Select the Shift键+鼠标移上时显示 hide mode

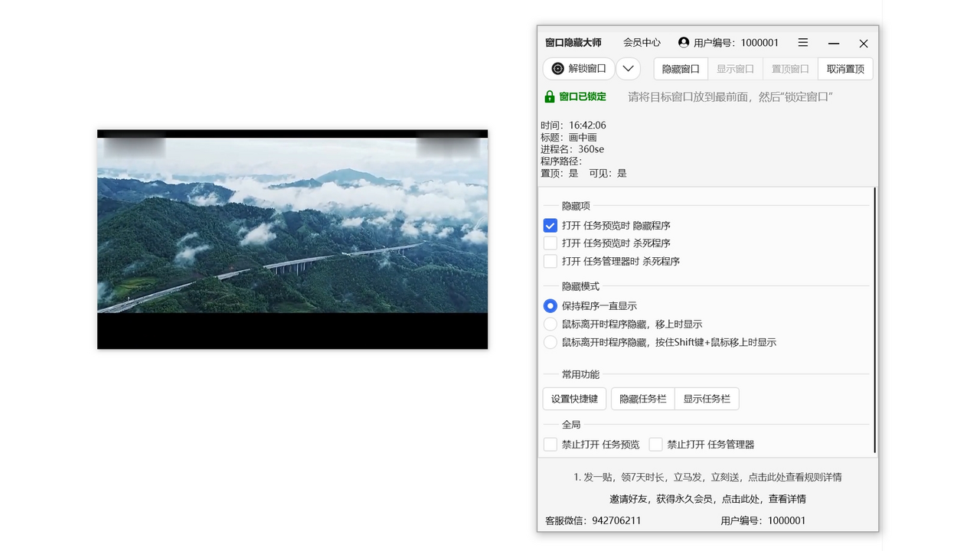[x=550, y=342]
